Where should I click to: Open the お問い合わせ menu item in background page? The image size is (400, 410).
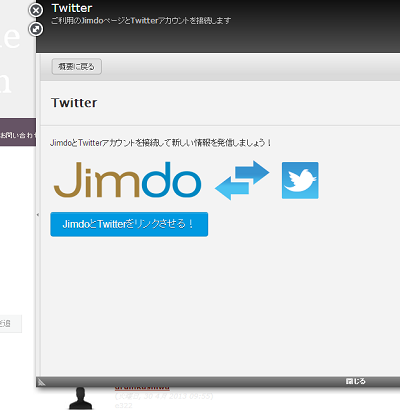pos(18,135)
